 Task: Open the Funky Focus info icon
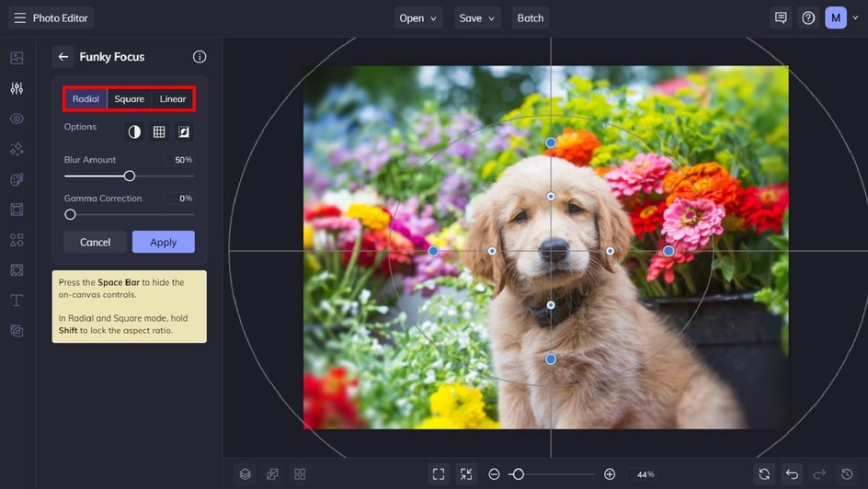click(200, 57)
